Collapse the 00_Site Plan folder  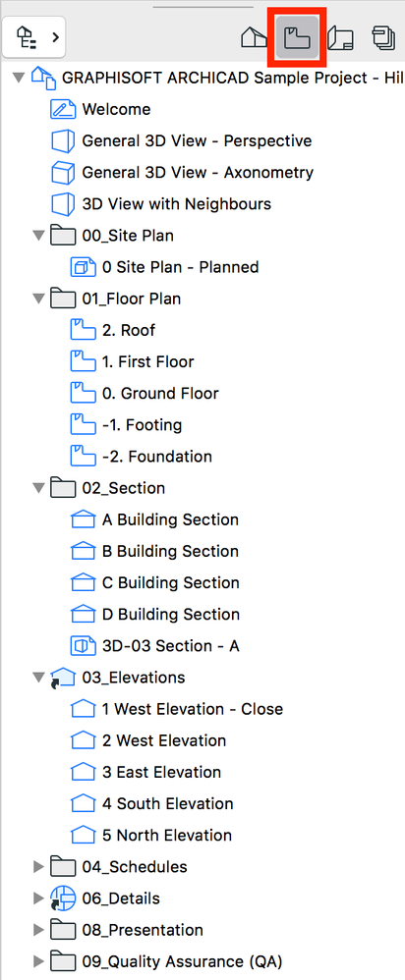pos(38,236)
